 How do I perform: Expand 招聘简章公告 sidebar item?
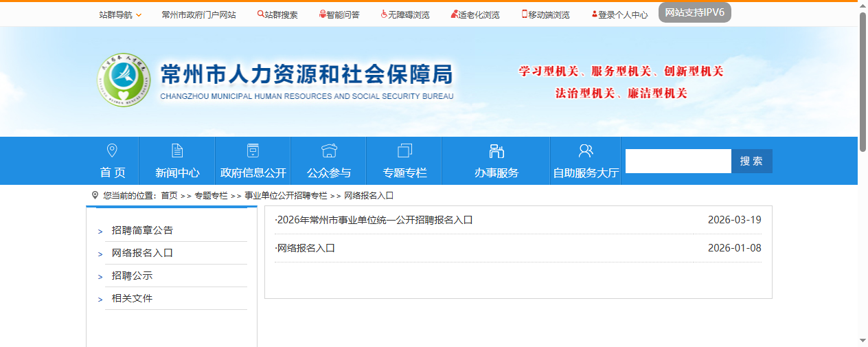pos(142,230)
